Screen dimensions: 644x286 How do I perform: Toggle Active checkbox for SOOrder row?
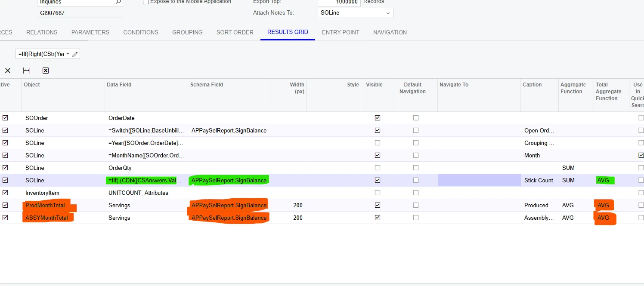coord(5,118)
